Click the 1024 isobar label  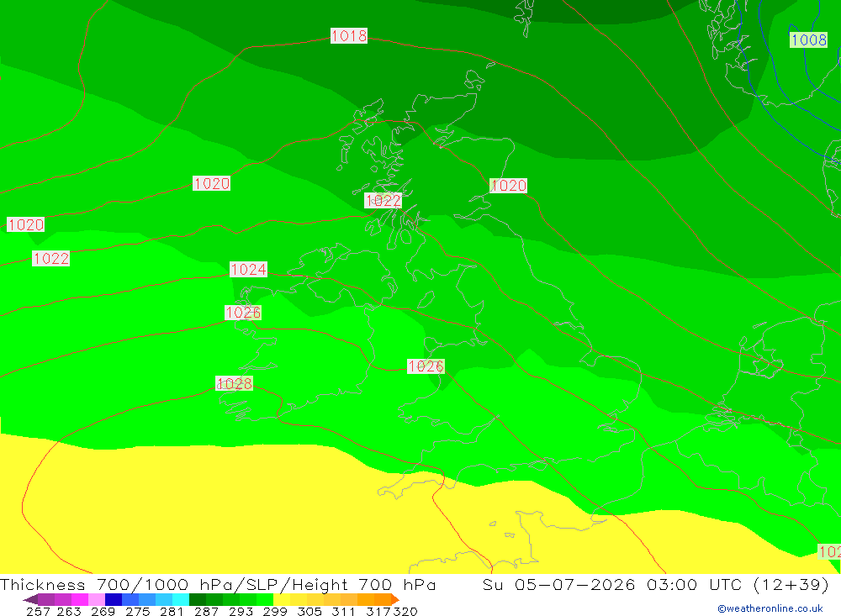248,269
